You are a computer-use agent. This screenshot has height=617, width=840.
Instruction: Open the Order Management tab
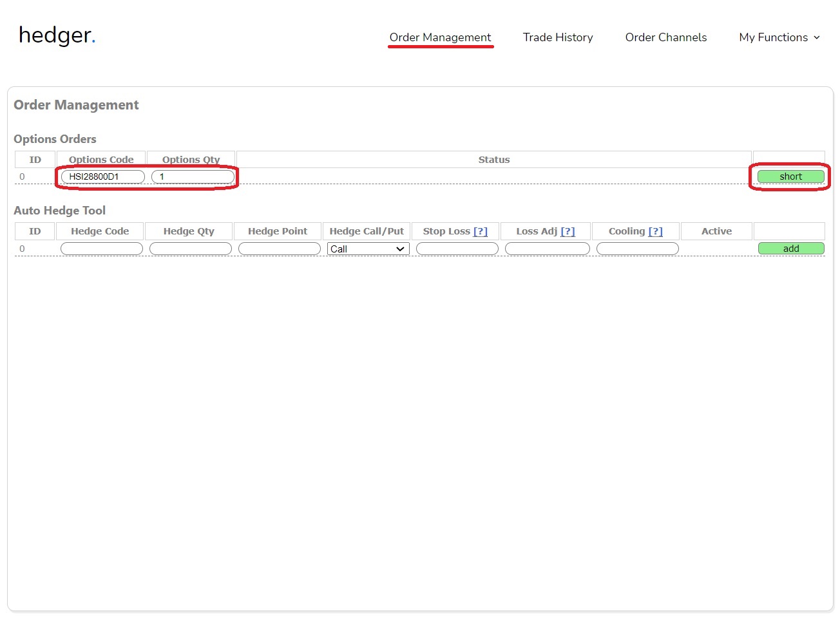point(440,37)
